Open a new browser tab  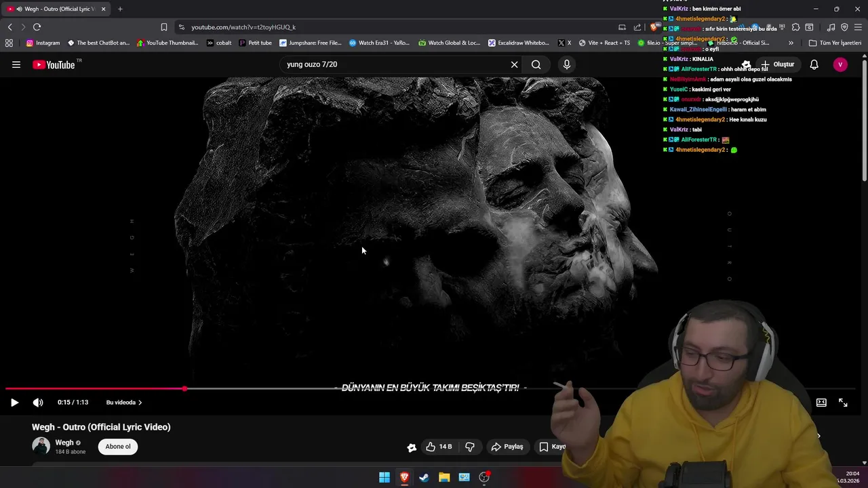120,9
